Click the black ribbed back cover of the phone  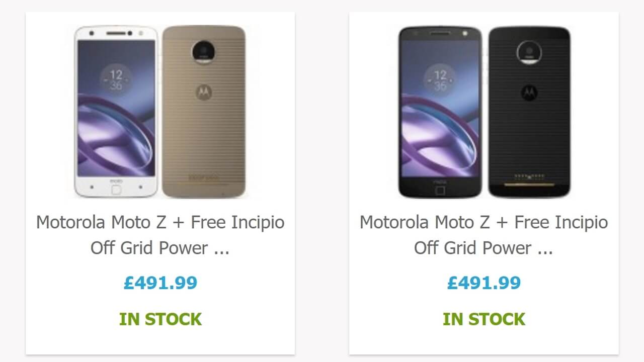coord(529,136)
